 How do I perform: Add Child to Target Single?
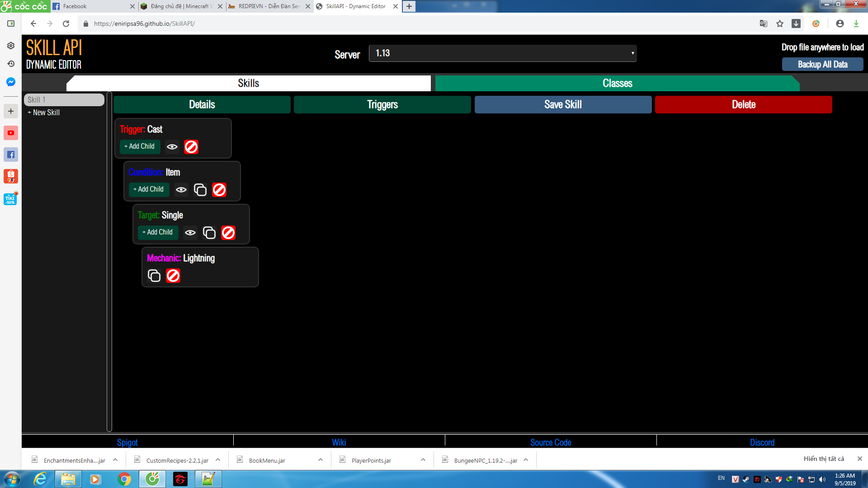(x=158, y=232)
